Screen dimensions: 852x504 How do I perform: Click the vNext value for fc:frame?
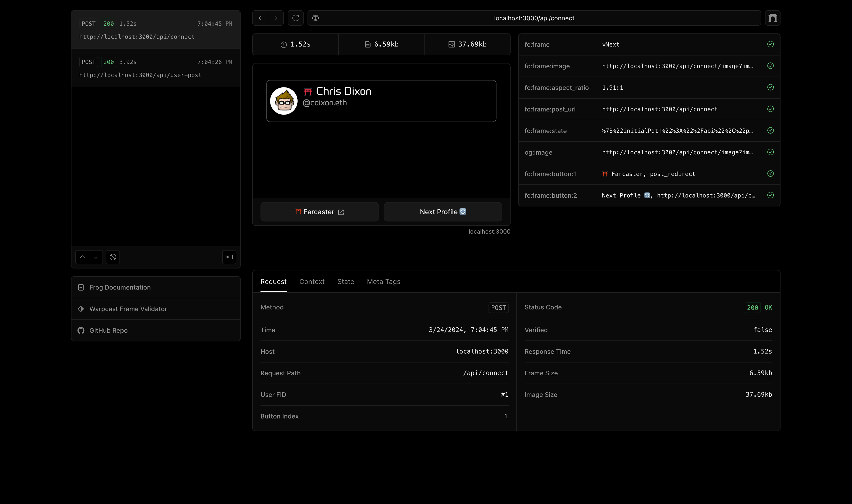[x=611, y=45]
